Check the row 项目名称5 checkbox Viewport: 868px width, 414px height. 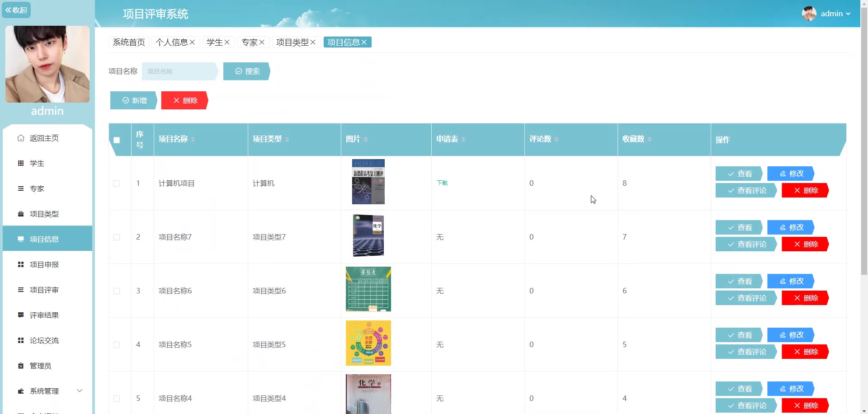point(117,345)
